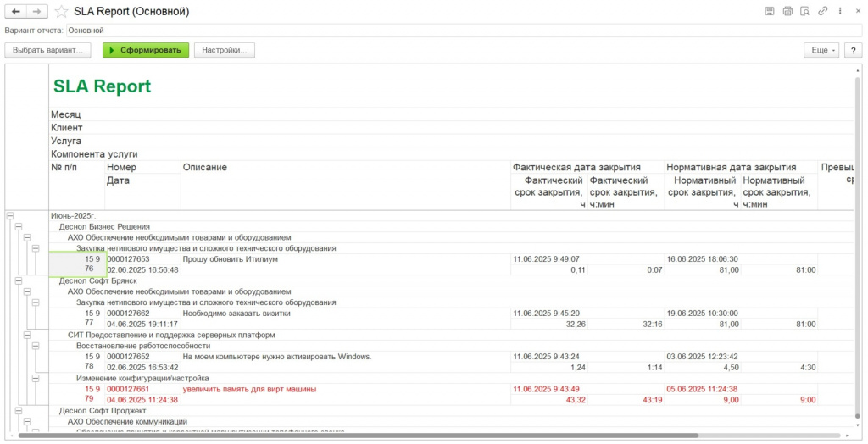The image size is (868, 444).
Task: Select ticket number 0000127662
Action: (128, 314)
